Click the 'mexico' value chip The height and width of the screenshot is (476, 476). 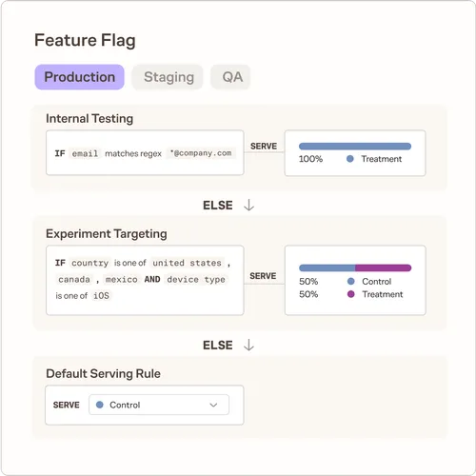pos(122,279)
